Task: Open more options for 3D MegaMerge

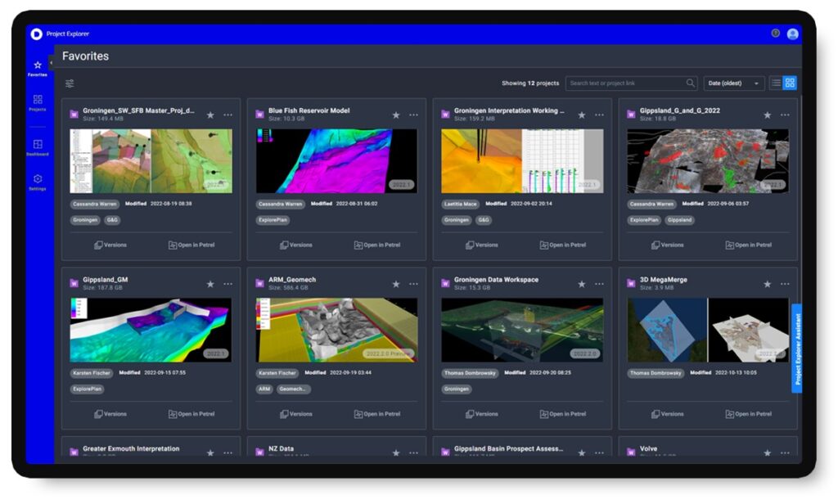Action: 785,284
